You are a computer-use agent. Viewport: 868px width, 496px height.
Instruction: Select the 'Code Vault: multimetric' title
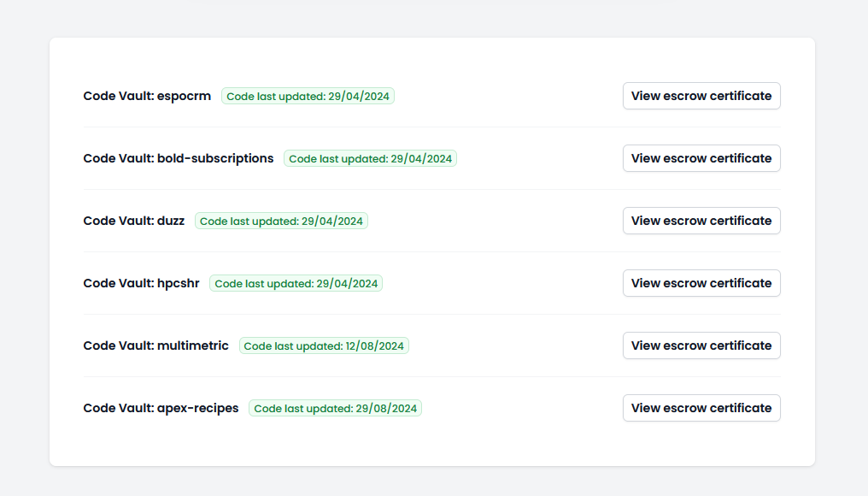click(x=156, y=345)
